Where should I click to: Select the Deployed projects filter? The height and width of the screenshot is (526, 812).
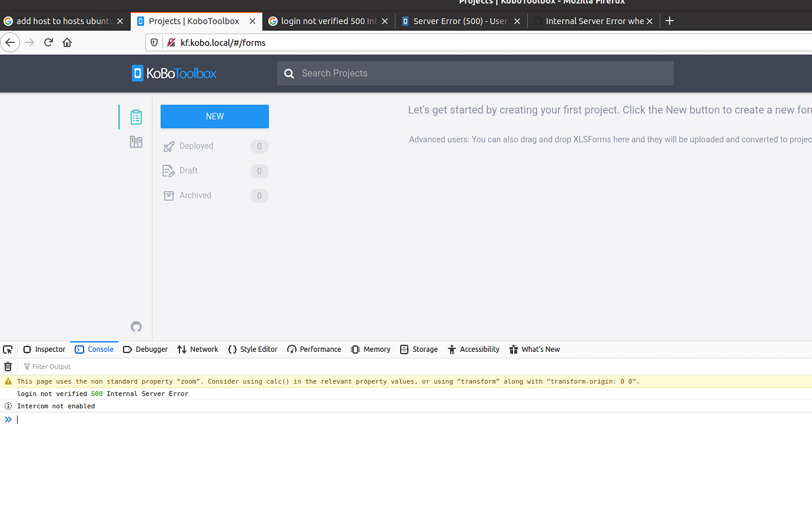[x=195, y=146]
